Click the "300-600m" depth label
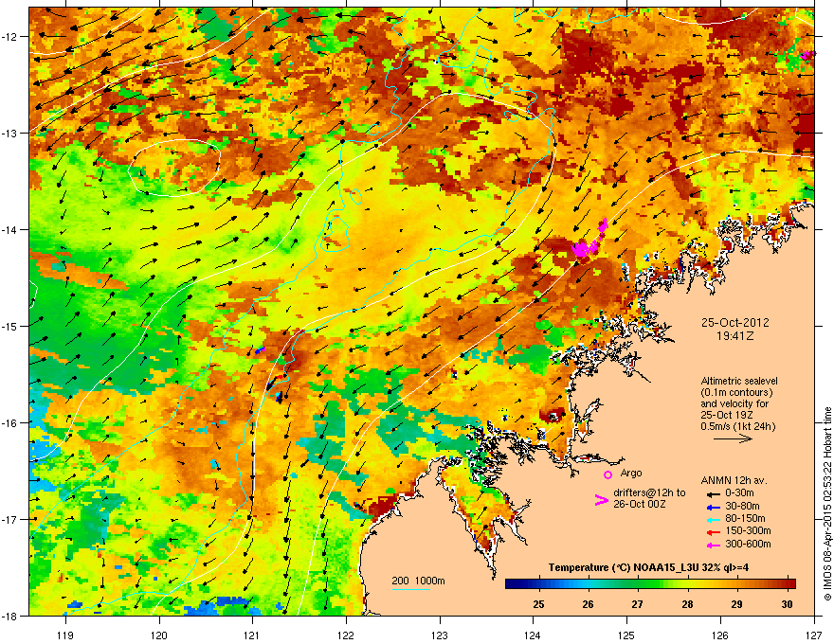The image size is (834, 644). tap(749, 544)
